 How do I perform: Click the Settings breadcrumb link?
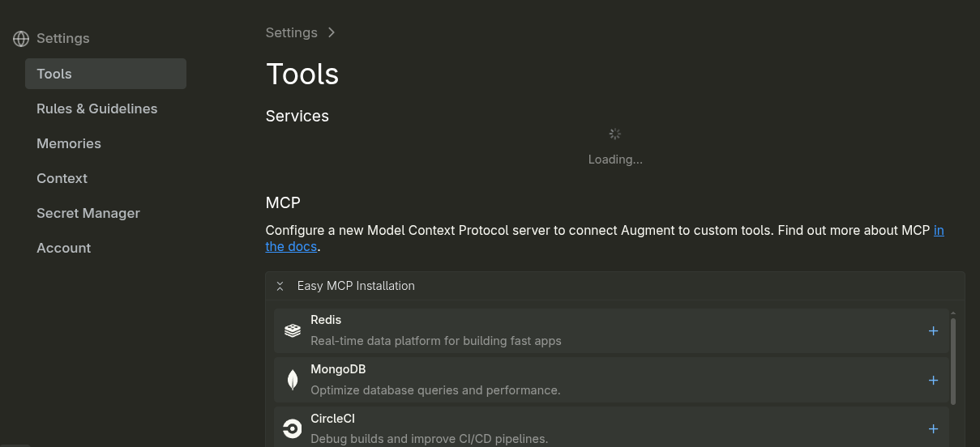[x=291, y=32]
